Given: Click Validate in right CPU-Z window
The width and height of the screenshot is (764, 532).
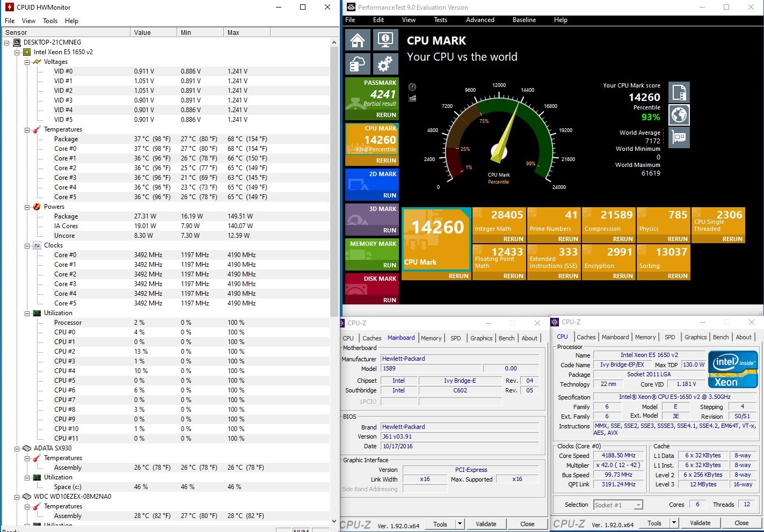Looking at the screenshot, I should (700, 523).
